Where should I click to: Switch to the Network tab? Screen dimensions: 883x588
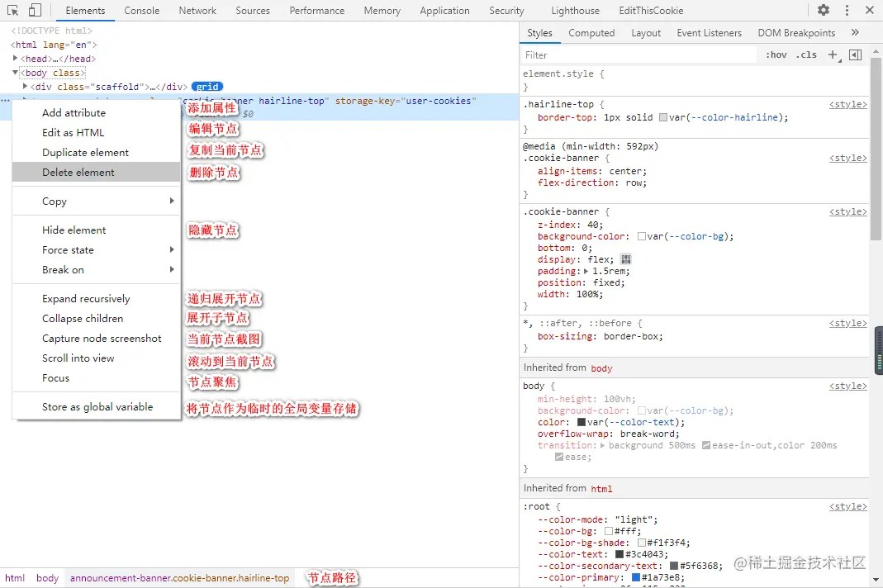[197, 10]
